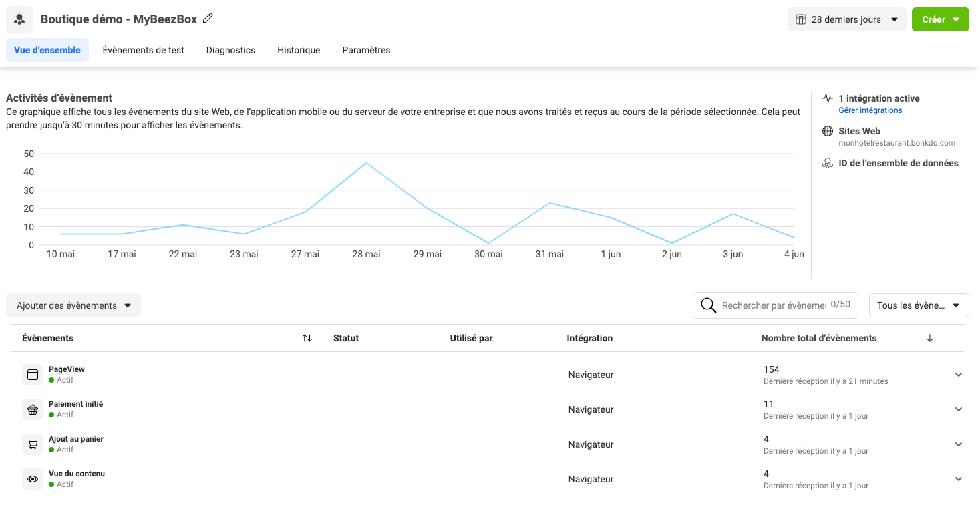The image size is (980, 505).
Task: Click the 0/50 search counter
Action: pyautogui.click(x=840, y=305)
